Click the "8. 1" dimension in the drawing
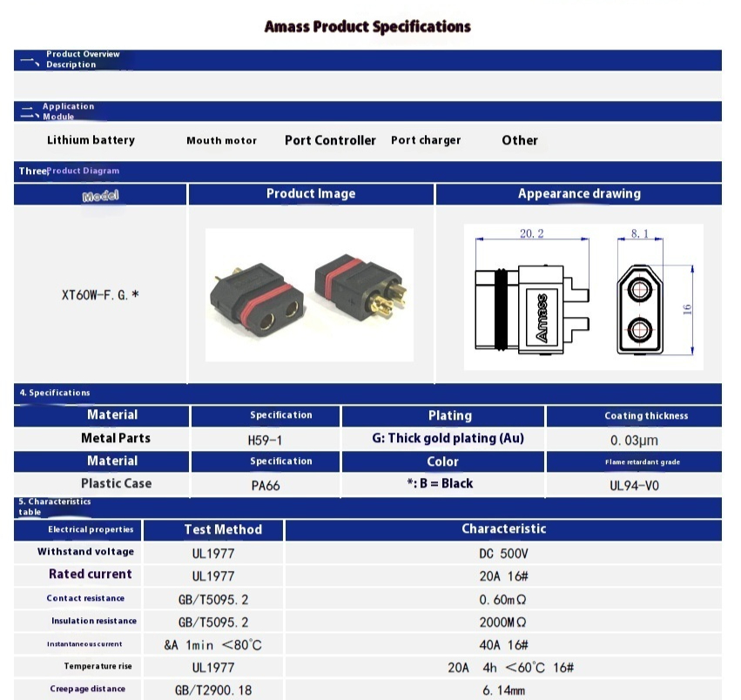The width and height of the screenshot is (741, 700). pyautogui.click(x=640, y=233)
